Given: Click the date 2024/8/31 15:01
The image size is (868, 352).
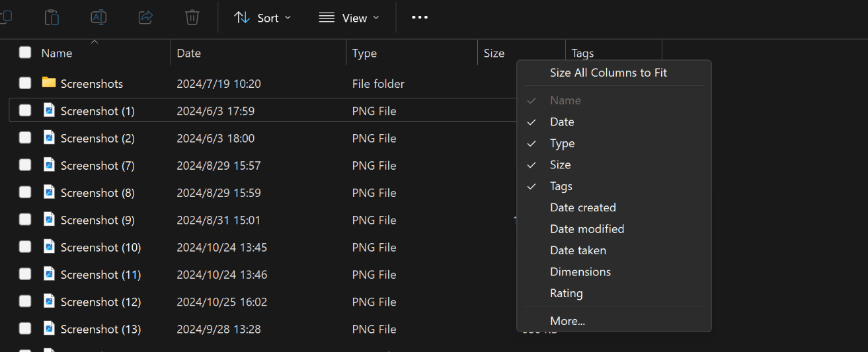Looking at the screenshot, I should click(x=219, y=220).
